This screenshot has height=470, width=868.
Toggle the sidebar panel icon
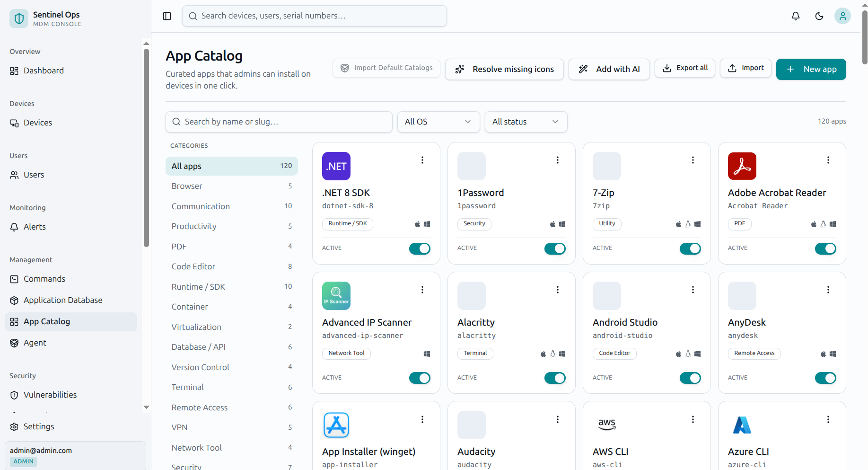click(x=167, y=16)
